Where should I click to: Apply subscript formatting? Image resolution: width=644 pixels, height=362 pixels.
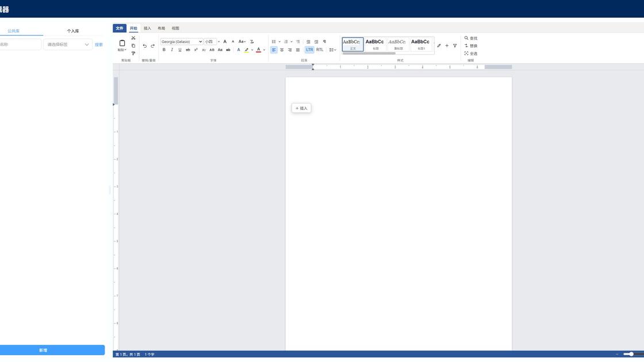[204, 49]
